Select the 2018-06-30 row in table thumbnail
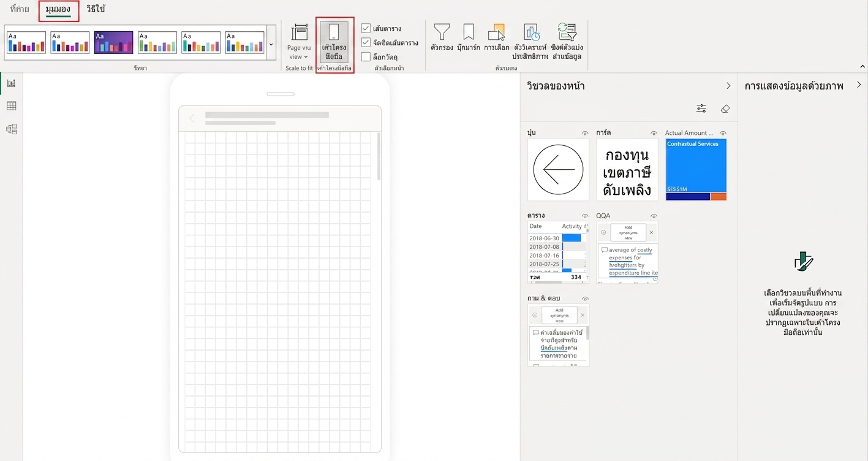 coord(558,238)
